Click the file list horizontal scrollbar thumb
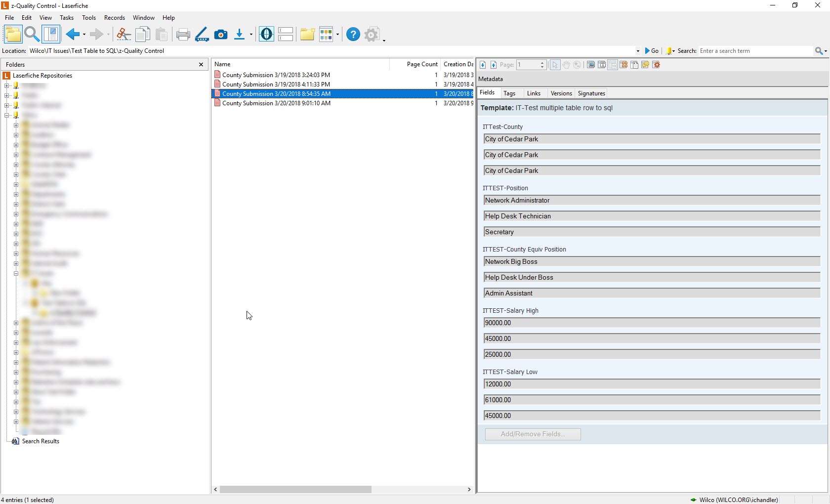 coord(295,490)
